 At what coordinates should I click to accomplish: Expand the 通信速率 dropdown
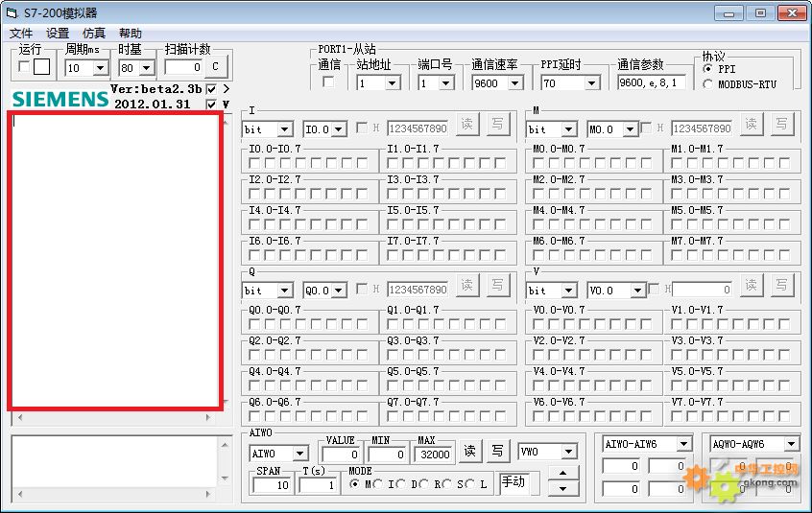(514, 83)
